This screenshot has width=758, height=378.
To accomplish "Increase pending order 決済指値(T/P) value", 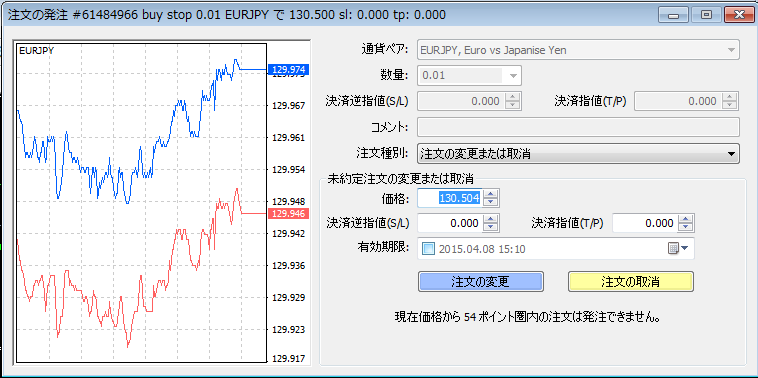I will pos(686,219).
